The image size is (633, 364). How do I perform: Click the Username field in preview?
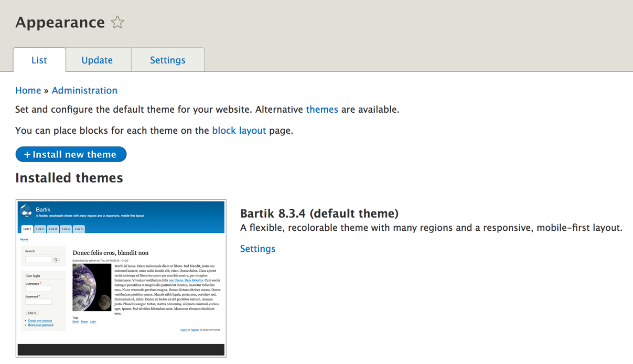coord(39,289)
